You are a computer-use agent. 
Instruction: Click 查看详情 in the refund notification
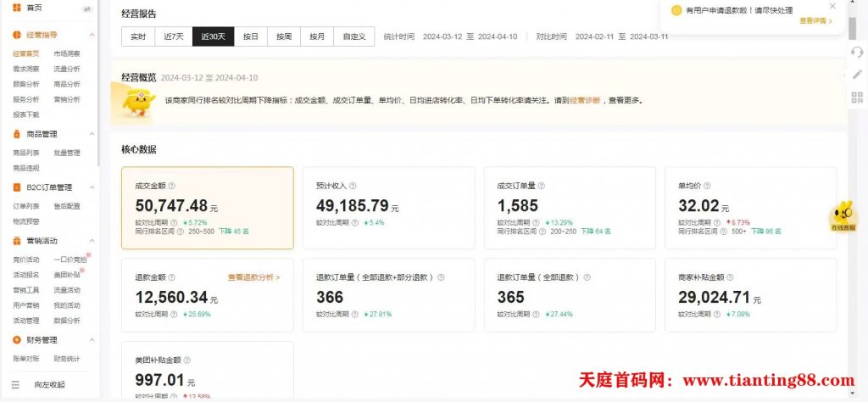coord(815,21)
